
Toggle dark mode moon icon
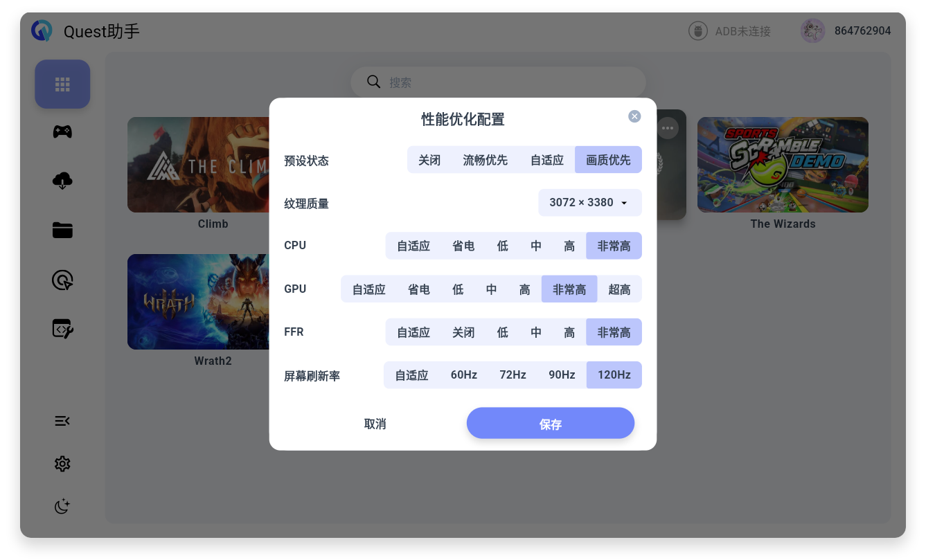(x=62, y=507)
